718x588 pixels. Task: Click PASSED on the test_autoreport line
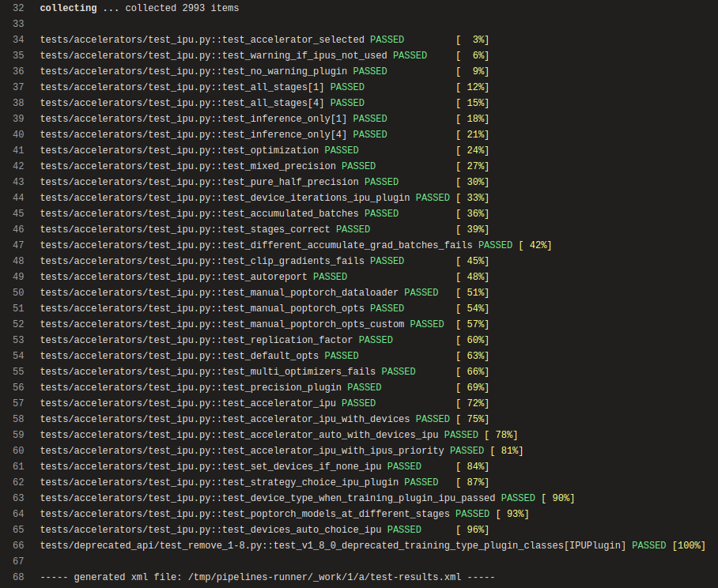(x=331, y=277)
